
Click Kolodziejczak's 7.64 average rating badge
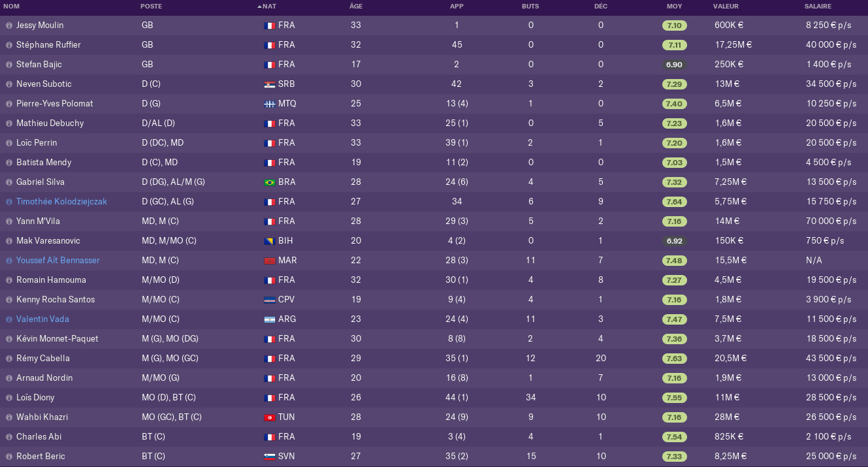tap(674, 202)
